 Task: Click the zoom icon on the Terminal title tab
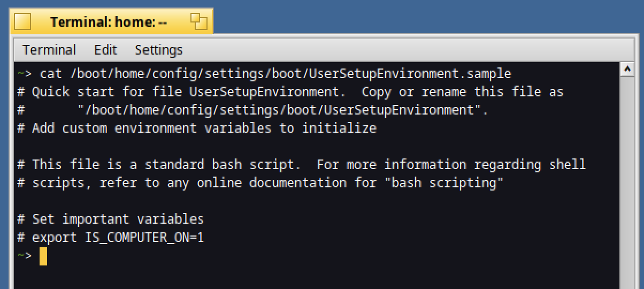pos(199,21)
